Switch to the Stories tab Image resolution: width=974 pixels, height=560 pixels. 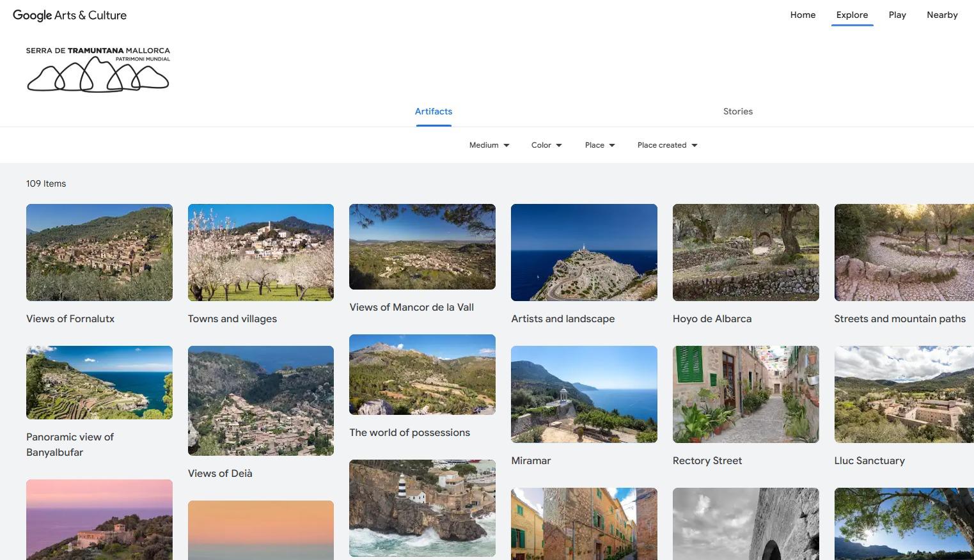click(737, 111)
